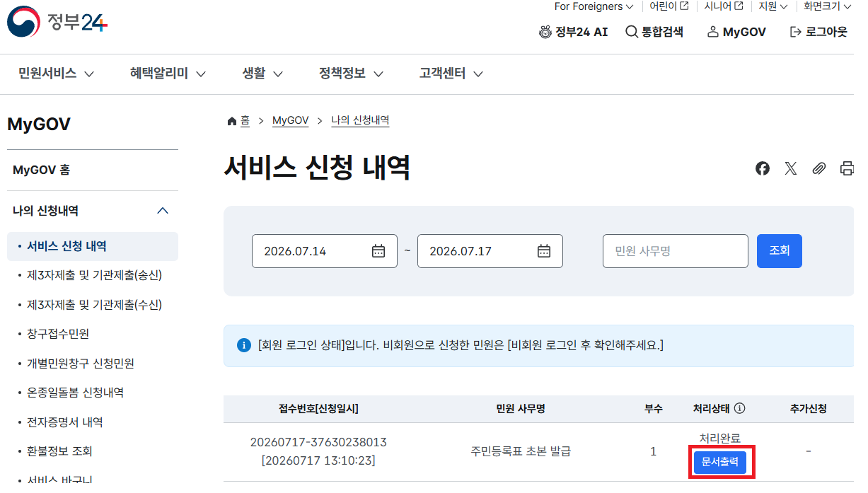Copy page link with paperclip icon
This screenshot has height=493, width=868.
[818, 168]
